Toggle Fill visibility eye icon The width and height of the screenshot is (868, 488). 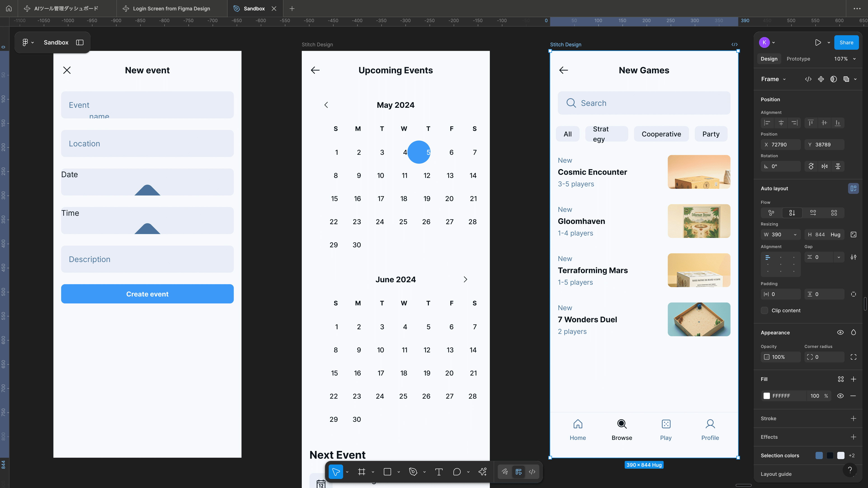[840, 396]
